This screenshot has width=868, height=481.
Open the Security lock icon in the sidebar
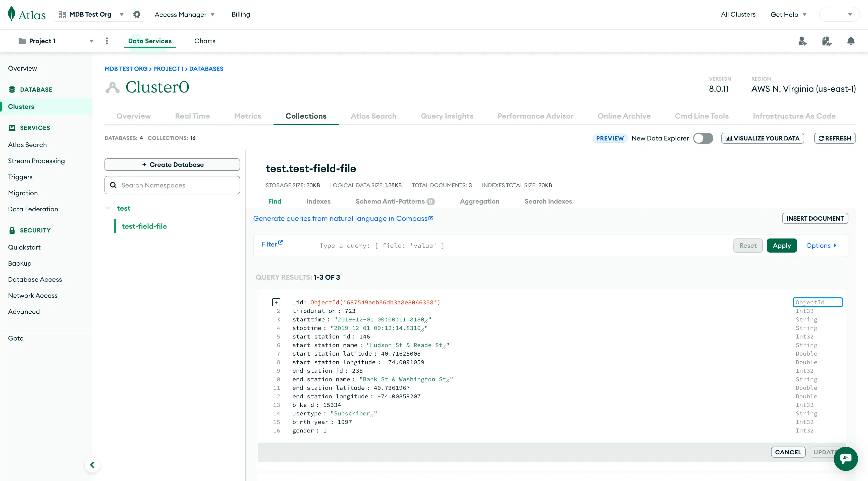12,230
